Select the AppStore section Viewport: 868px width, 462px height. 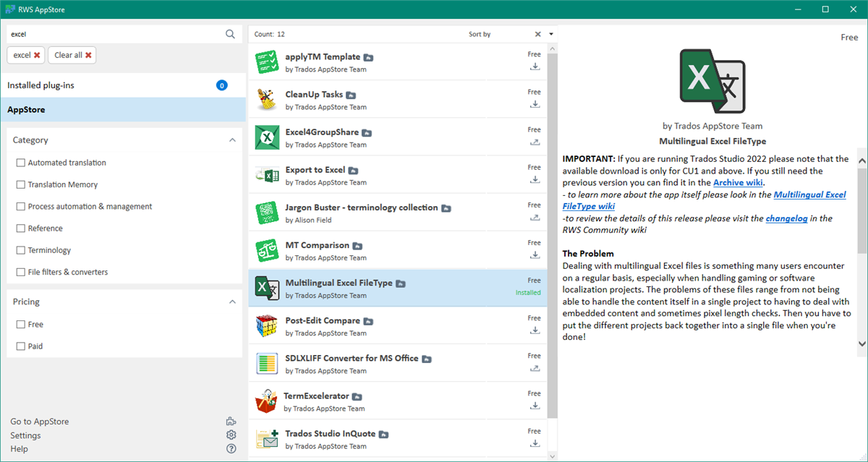point(123,110)
